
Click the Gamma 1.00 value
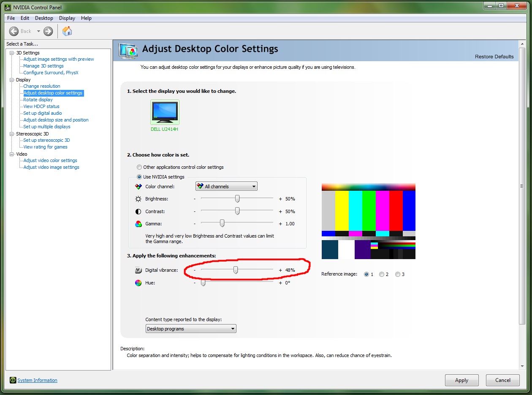pyautogui.click(x=290, y=224)
